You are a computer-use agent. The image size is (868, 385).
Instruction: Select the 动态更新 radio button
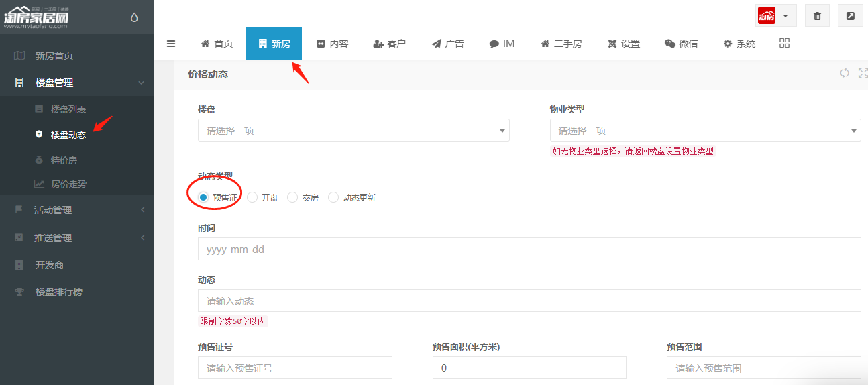(333, 197)
